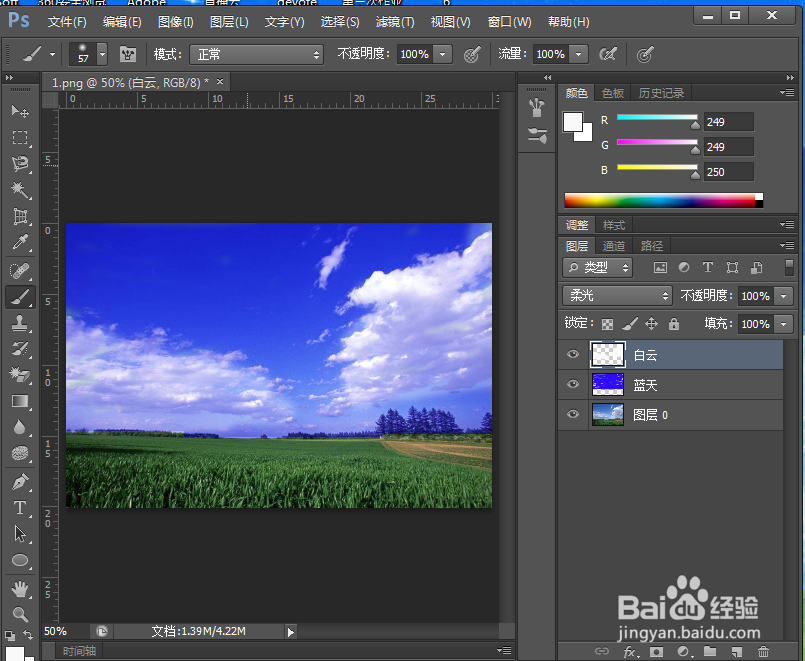The height and width of the screenshot is (661, 805).
Task: Select the Polygonal Lasso tool
Action: pos(20,164)
